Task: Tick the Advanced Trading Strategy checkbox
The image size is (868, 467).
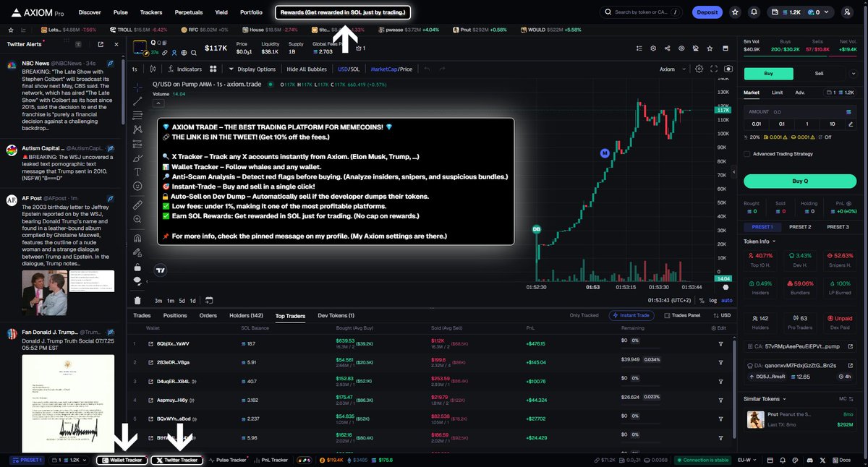Action: coord(747,154)
